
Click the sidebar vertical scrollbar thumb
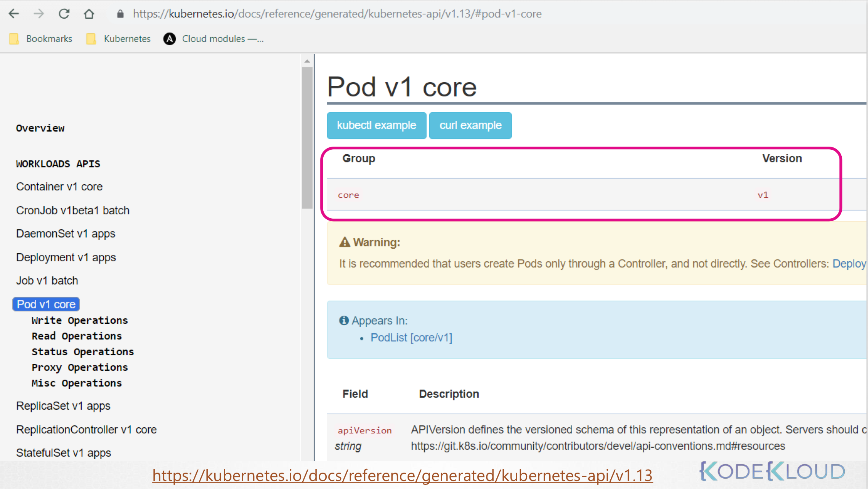307,137
